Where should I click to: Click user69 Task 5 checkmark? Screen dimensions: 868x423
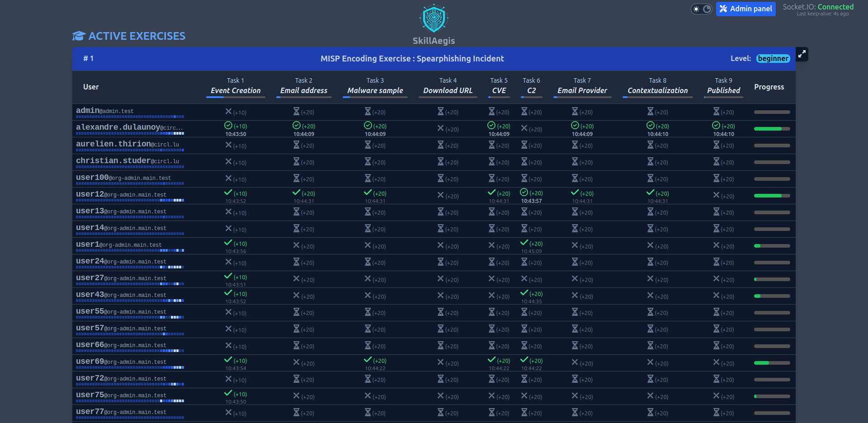pos(492,360)
